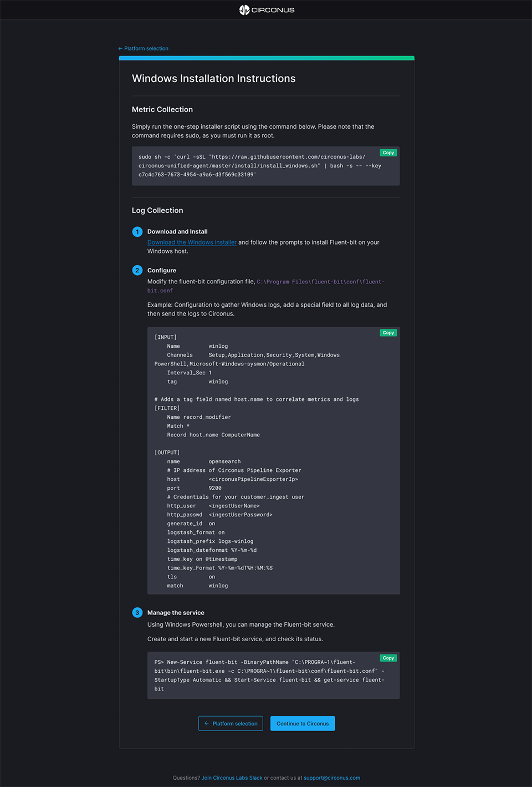
Task: Go back via top Platform selection link
Action: (146, 49)
